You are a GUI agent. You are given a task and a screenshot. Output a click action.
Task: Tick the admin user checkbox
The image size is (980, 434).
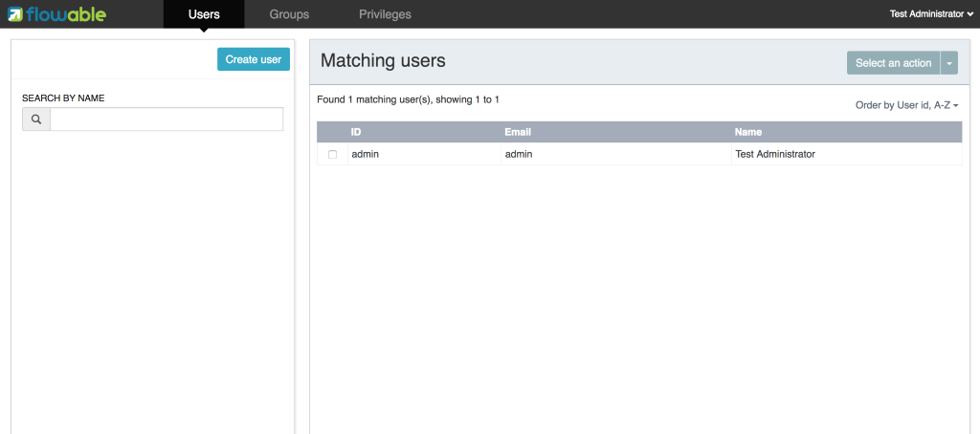click(332, 154)
